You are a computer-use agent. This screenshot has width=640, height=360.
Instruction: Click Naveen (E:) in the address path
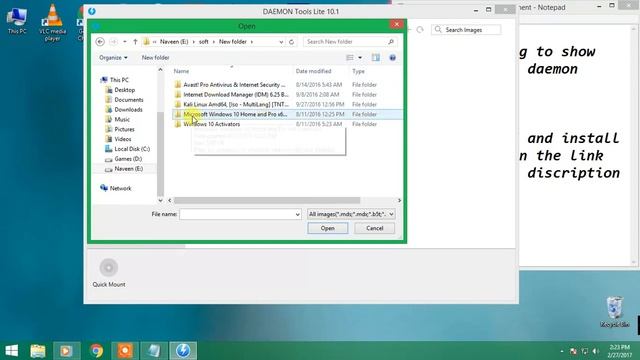(x=174, y=42)
